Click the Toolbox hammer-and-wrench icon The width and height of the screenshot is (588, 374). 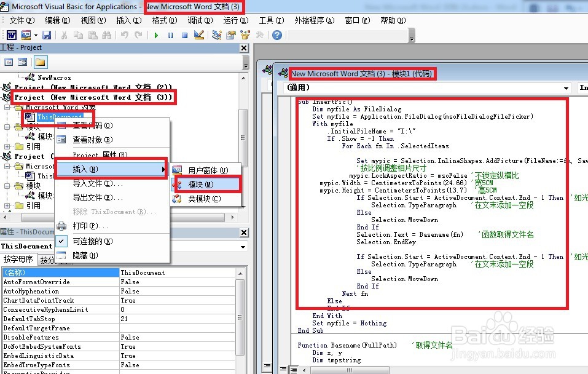click(x=259, y=35)
